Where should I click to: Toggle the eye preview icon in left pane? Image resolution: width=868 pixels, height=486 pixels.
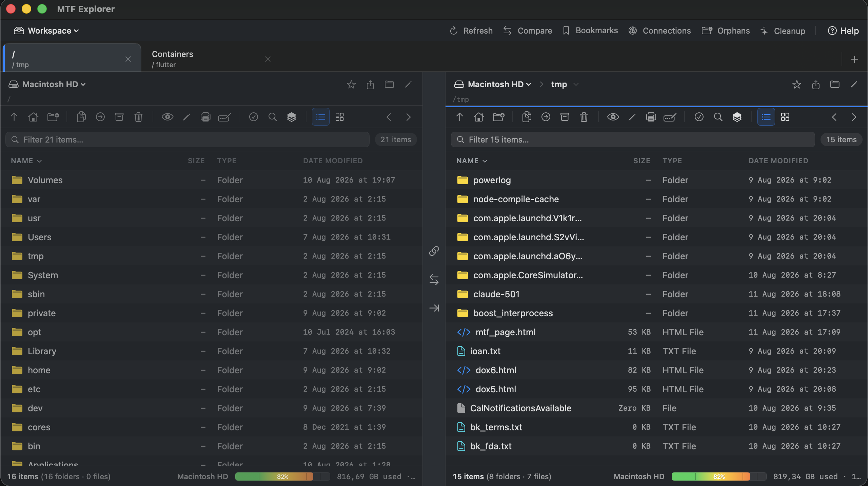[x=167, y=117]
